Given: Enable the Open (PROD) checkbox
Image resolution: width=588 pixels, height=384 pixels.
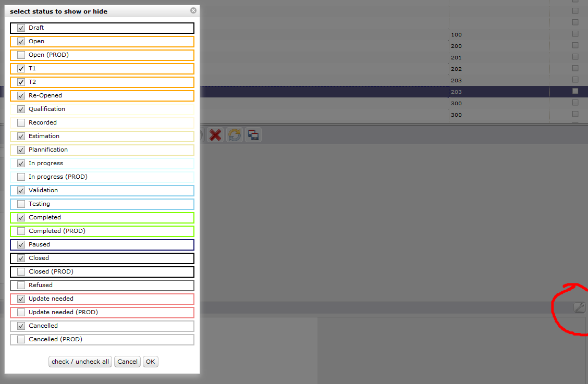Looking at the screenshot, I should tap(21, 55).
